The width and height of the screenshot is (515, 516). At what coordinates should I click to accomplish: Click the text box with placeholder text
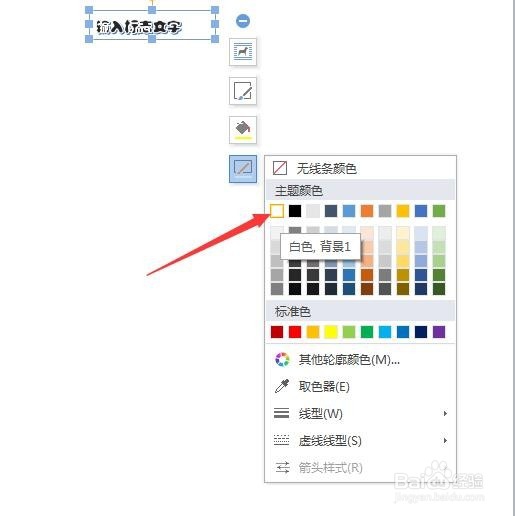(x=152, y=25)
